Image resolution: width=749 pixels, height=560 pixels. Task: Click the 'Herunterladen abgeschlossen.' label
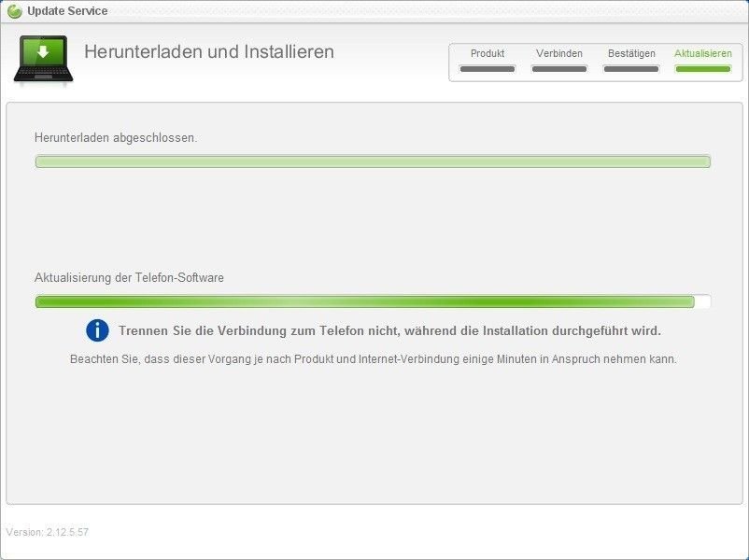click(116, 138)
